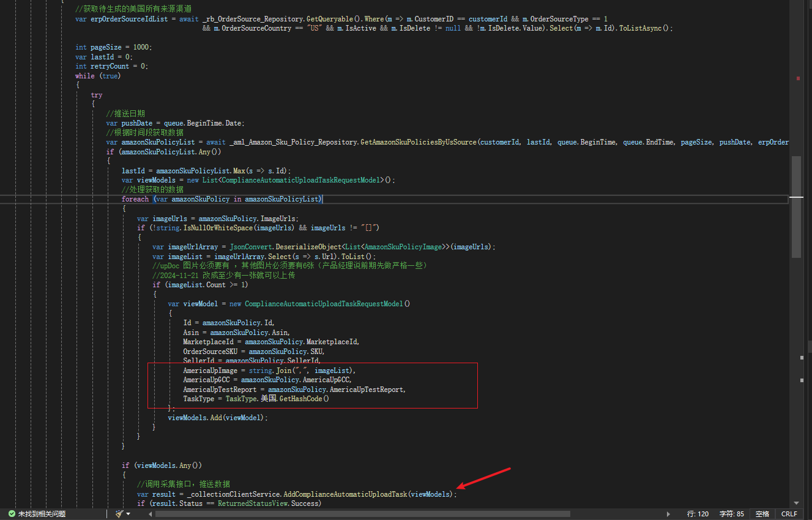
Task: Click the horizontal scrollbar right arrow
Action: pyautogui.click(x=668, y=514)
